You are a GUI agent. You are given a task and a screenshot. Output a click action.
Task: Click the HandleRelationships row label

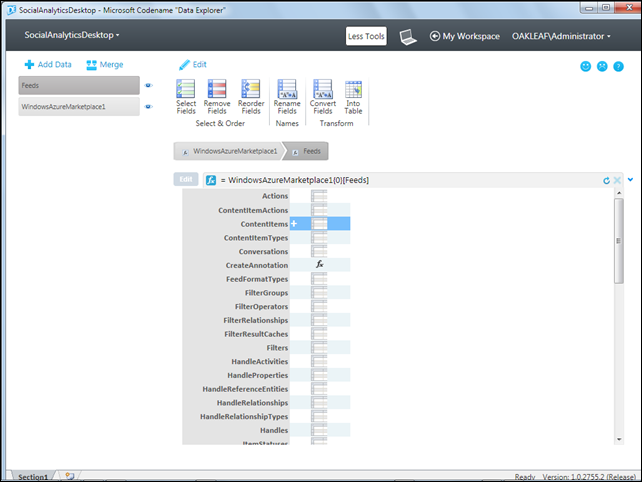pos(252,403)
